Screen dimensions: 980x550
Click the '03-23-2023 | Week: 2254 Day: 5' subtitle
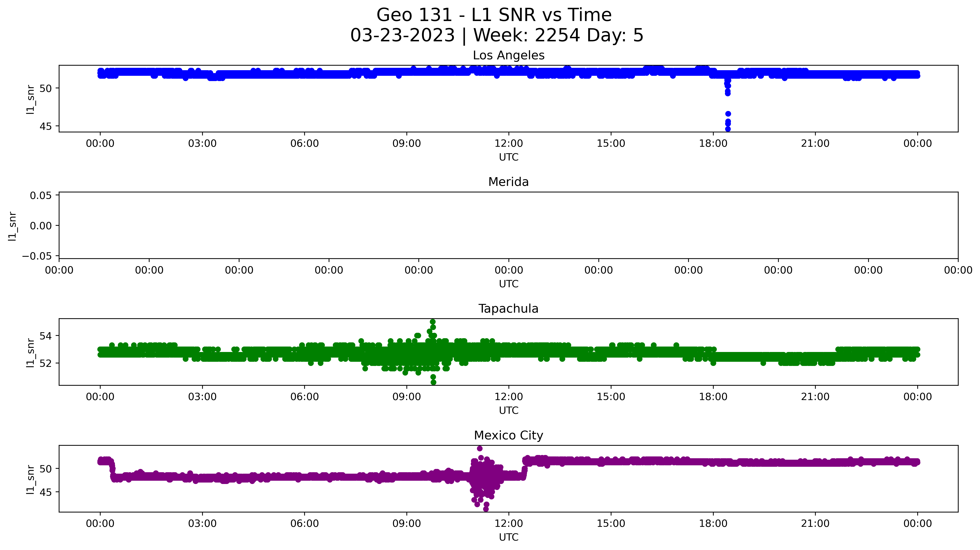click(497, 35)
